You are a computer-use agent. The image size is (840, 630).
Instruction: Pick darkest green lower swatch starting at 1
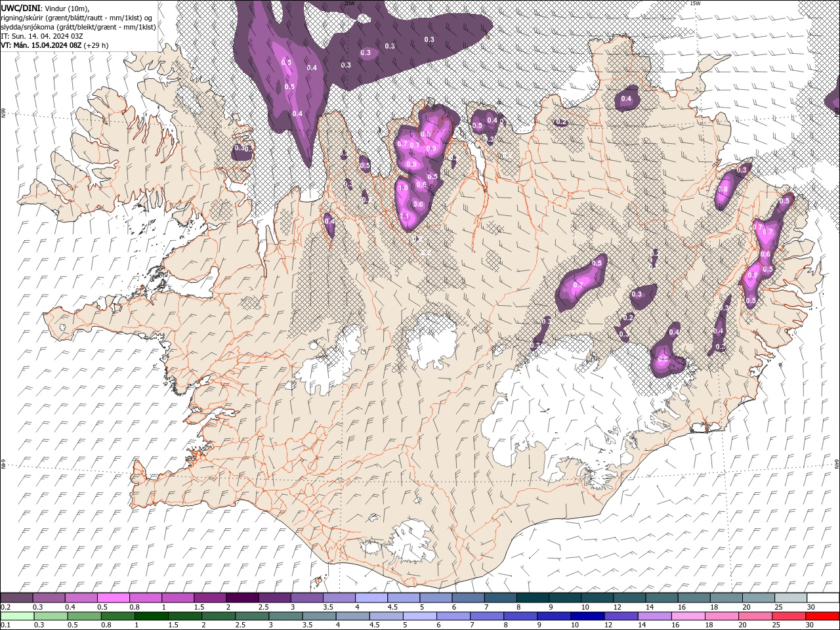(x=151, y=616)
